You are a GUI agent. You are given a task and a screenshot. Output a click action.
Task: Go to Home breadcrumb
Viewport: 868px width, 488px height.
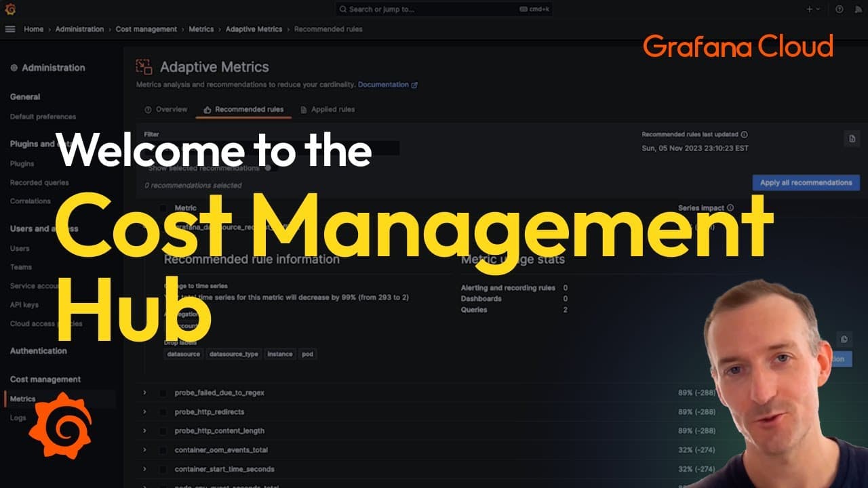[33, 29]
